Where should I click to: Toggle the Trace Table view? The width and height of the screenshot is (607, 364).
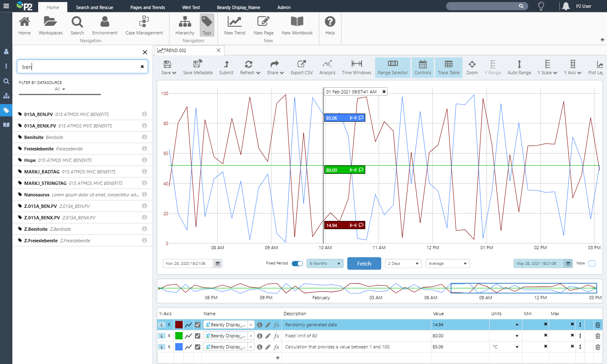pyautogui.click(x=448, y=67)
